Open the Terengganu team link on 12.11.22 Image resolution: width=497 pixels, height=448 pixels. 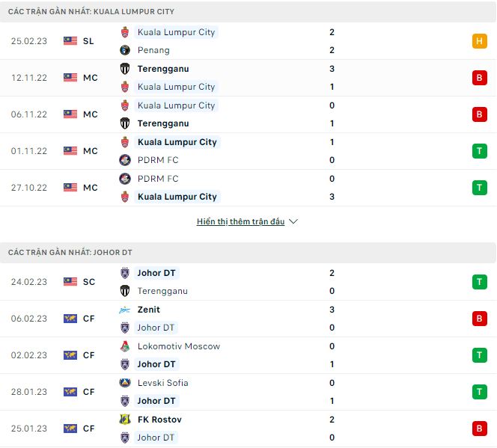pyautogui.click(x=162, y=69)
